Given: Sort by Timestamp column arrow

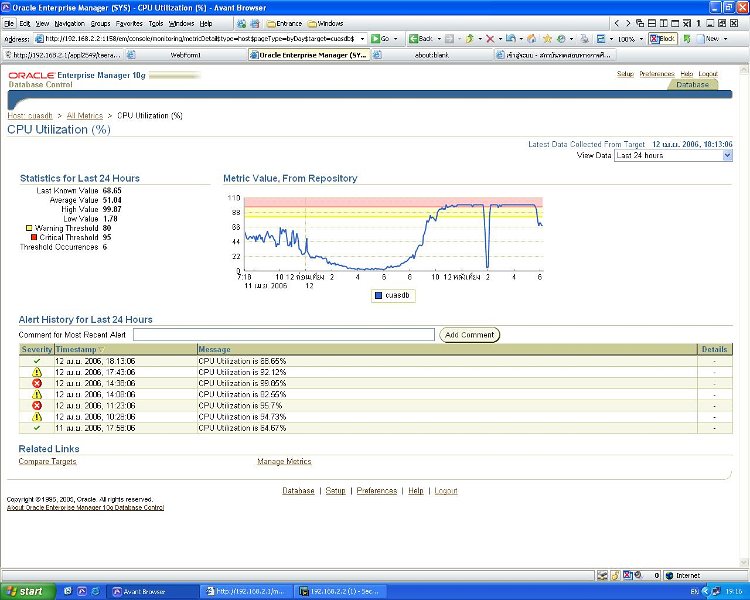Looking at the screenshot, I should click(101, 350).
